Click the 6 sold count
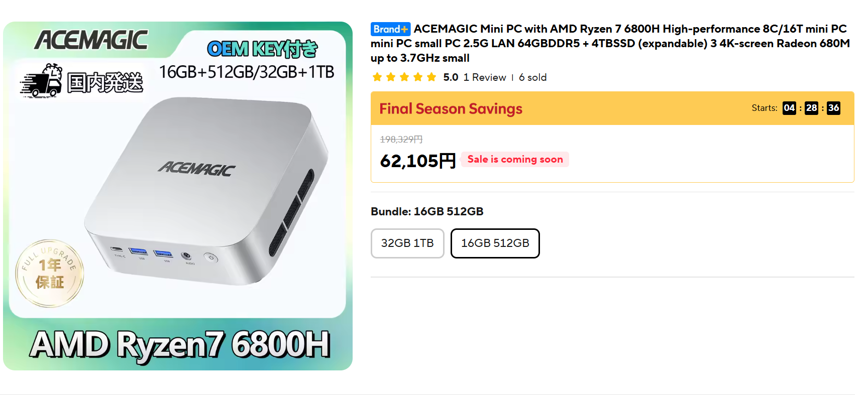868x395 pixels. coord(532,77)
